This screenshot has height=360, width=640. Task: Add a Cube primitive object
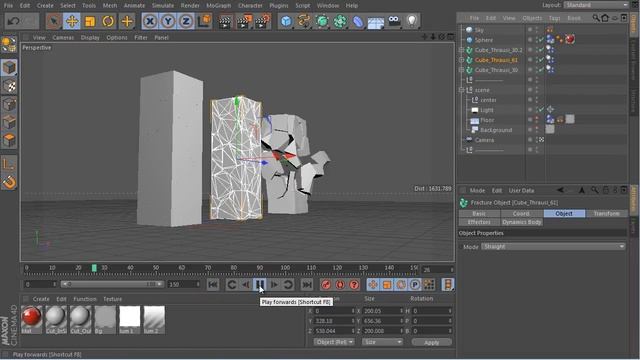coord(287,21)
